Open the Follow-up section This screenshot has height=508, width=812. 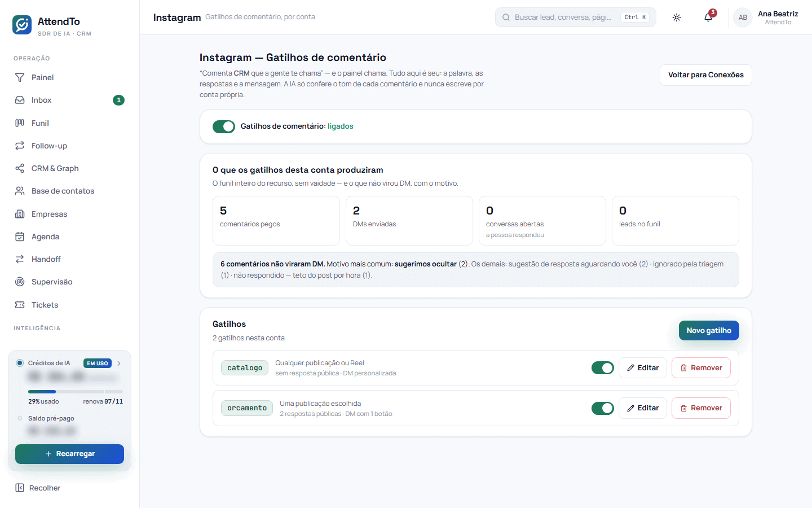click(69, 146)
